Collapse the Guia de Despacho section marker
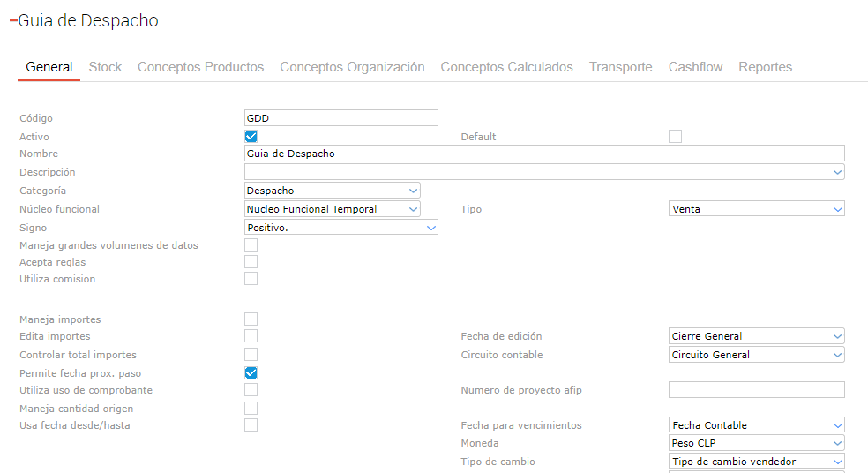Screen dimensions: 868x473 pyautogui.click(x=13, y=21)
